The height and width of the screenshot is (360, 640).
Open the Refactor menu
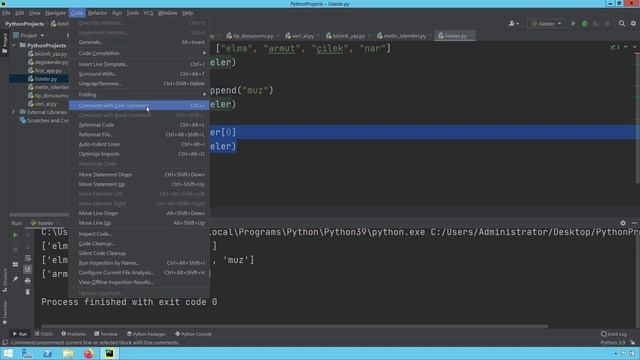(97, 13)
